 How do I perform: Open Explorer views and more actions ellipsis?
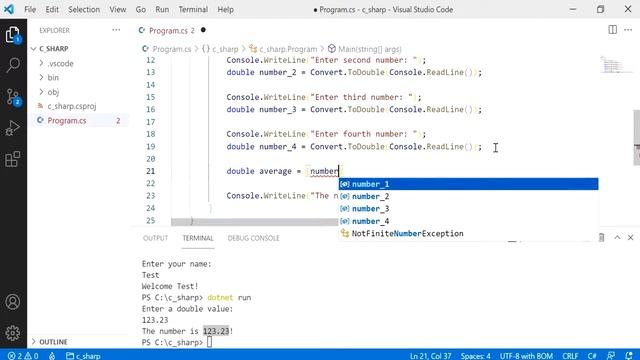[x=116, y=30]
